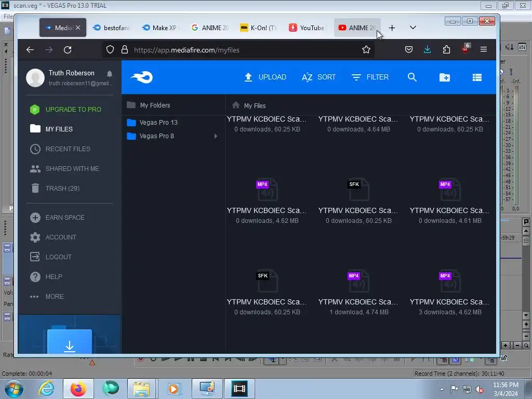Open a new browser tab
Screen dimensions: 532x399
pos(392,28)
